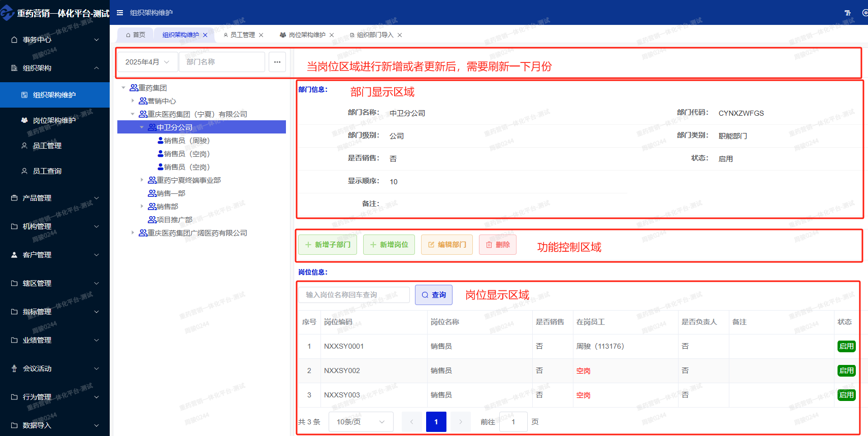Image resolution: width=868 pixels, height=436 pixels.
Task: Close the 岗位架构维护 tab
Action: click(332, 35)
